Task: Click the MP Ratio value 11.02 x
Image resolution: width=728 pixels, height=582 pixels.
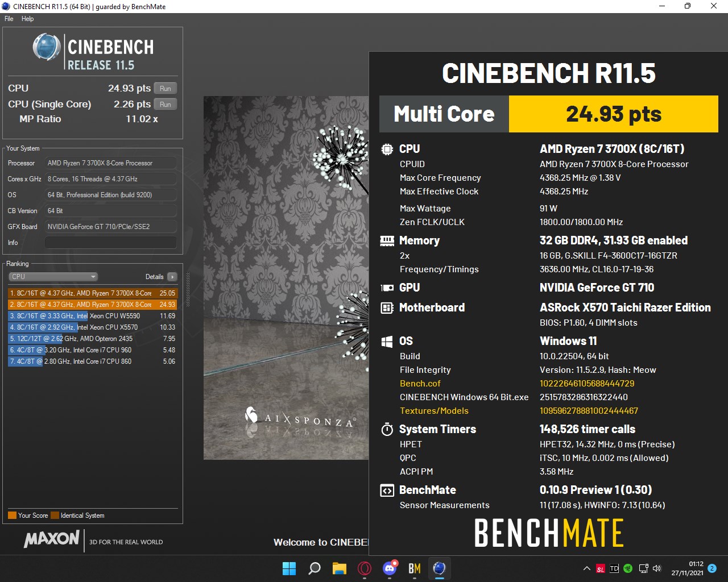Action: pyautogui.click(x=142, y=119)
